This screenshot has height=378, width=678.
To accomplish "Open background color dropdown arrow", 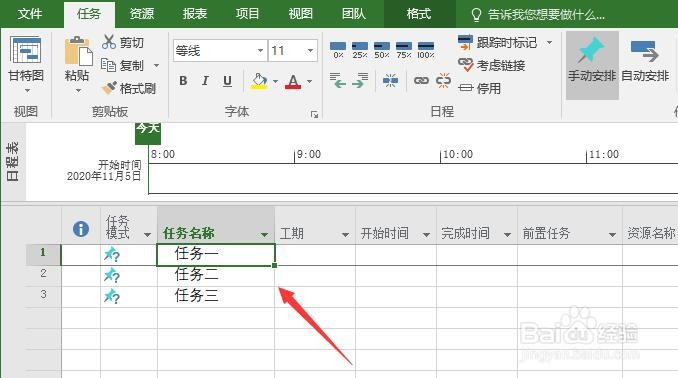I will [x=275, y=81].
